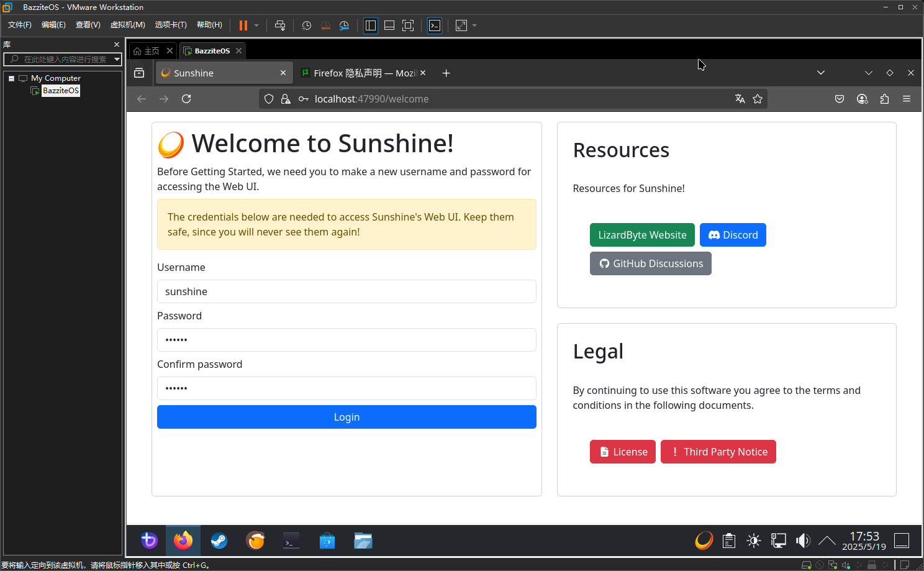Image resolution: width=924 pixels, height=571 pixels.
Task: Click the library search field
Action: (62, 59)
